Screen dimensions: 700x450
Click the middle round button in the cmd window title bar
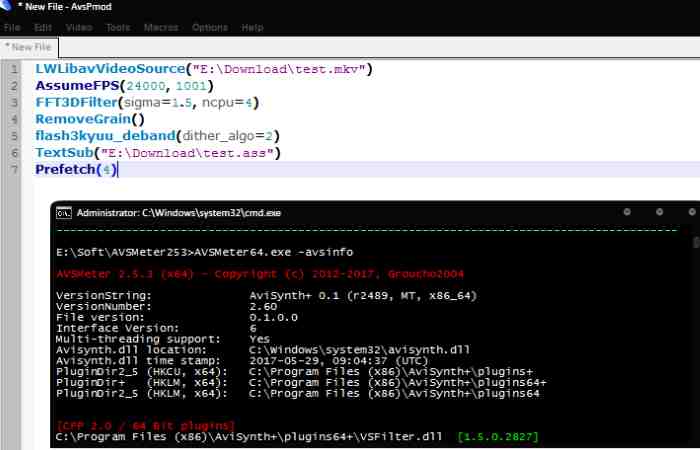659,212
